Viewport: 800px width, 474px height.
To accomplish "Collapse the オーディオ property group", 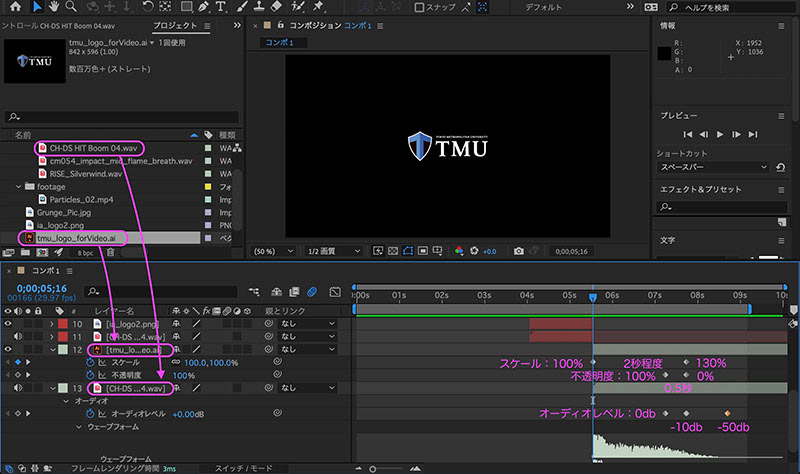I will point(66,401).
